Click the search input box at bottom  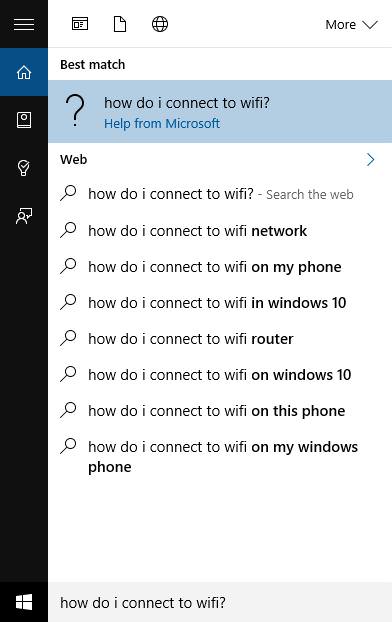[220, 602]
